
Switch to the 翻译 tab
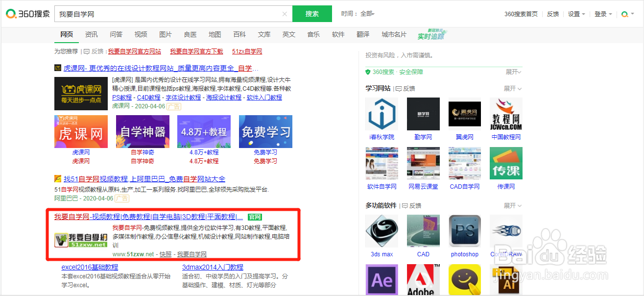pos(363,34)
